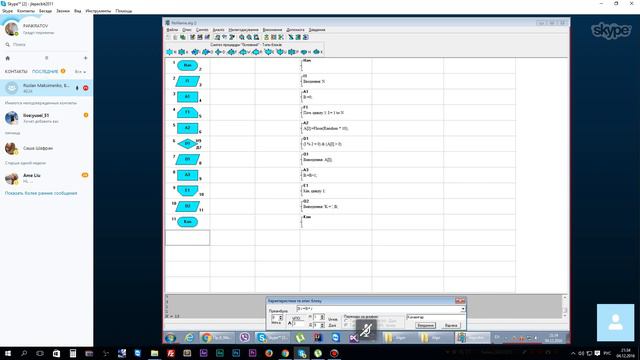Click Синтез menu in shared flowchart app
Image resolution: width=640 pixels, height=360 pixels.
pos(202,30)
